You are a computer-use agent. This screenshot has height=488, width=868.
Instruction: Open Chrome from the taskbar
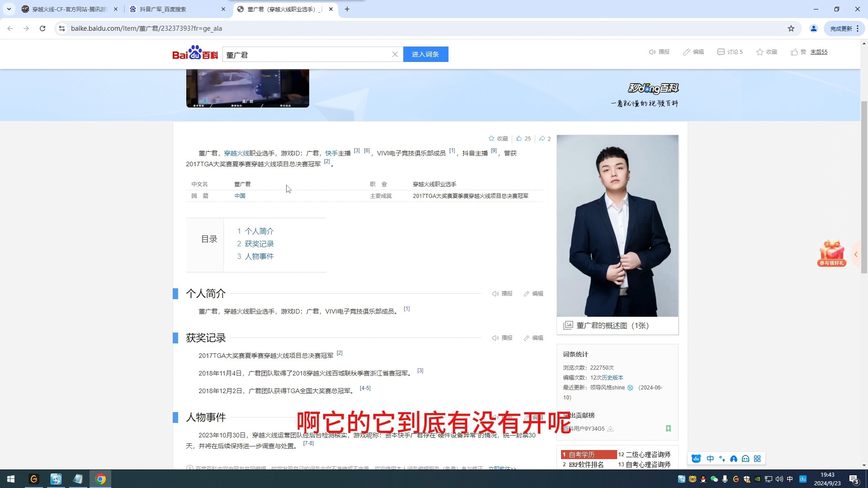100,479
